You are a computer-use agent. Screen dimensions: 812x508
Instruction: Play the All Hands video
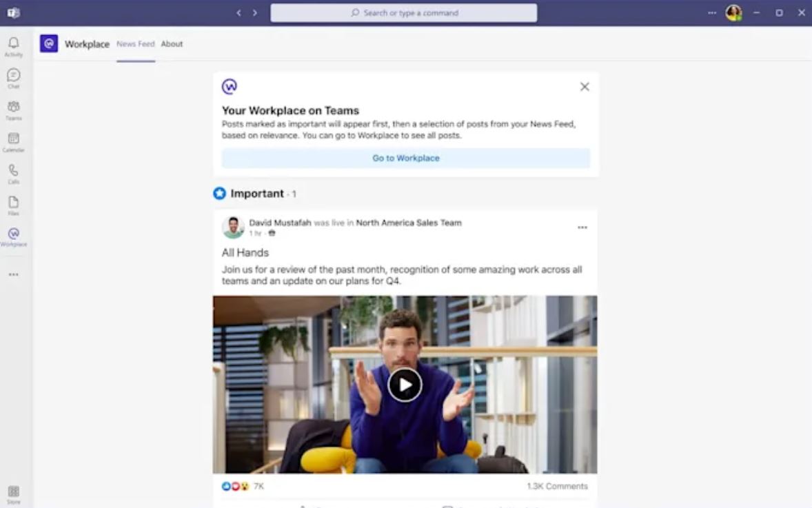pyautogui.click(x=405, y=385)
